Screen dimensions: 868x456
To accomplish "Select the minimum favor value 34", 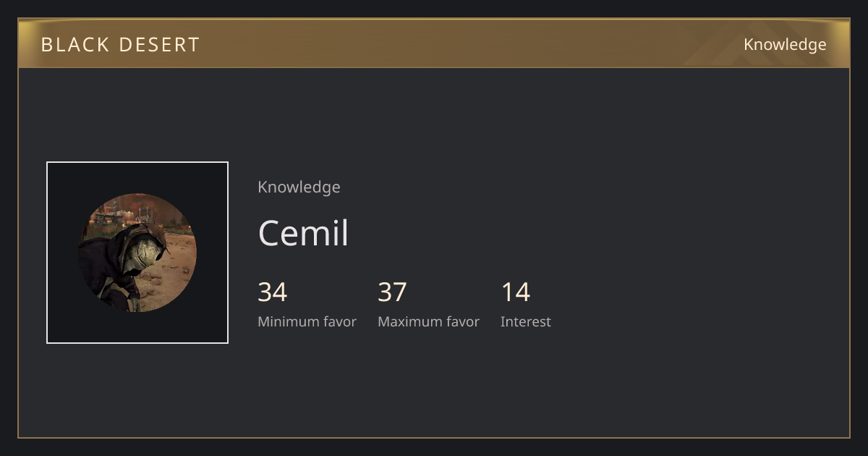I will click(x=273, y=292).
